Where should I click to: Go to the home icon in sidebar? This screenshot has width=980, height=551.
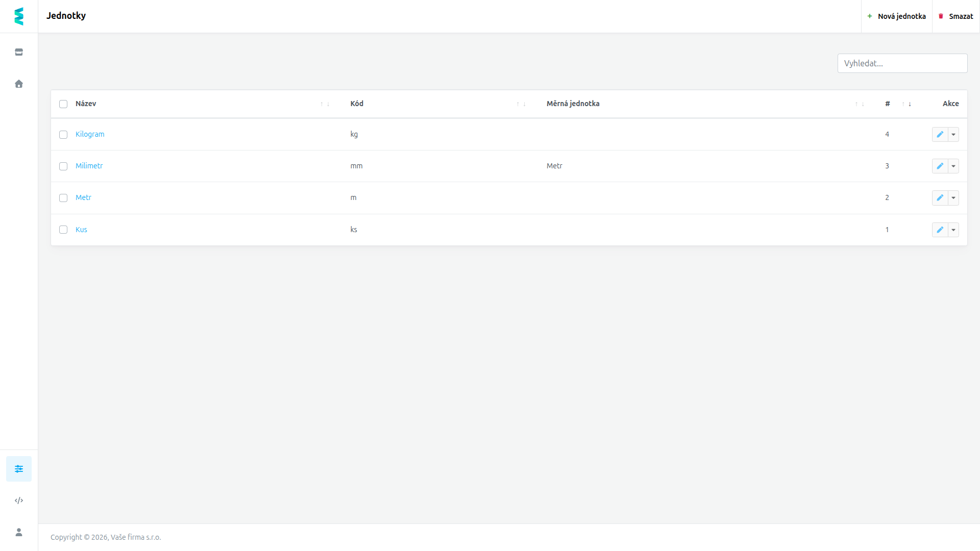point(19,84)
